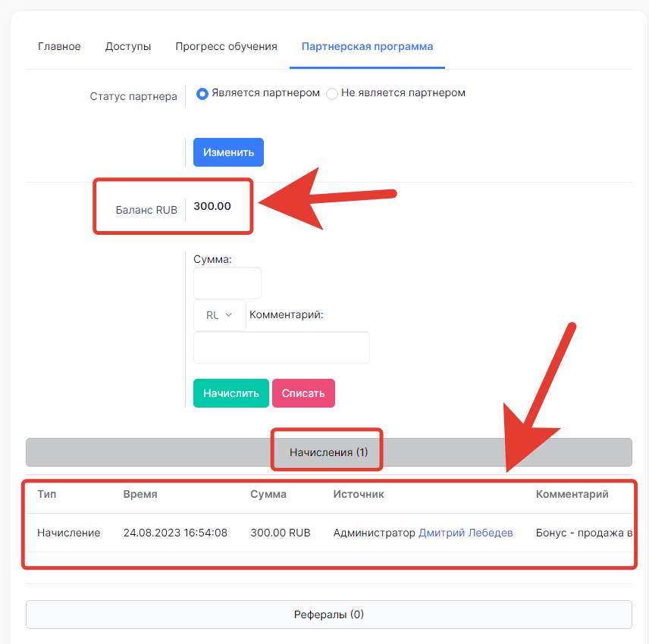Expand the Рефералы (0) section

pyautogui.click(x=328, y=614)
